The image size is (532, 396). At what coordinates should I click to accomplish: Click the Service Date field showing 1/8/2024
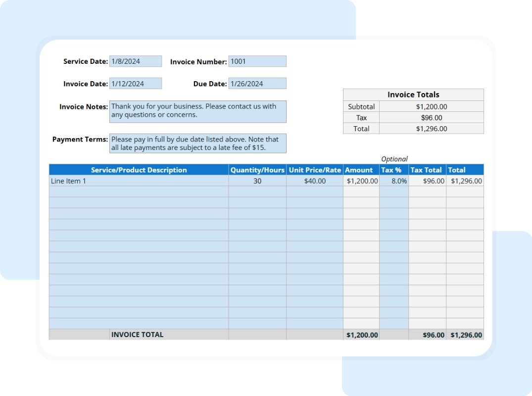(135, 61)
